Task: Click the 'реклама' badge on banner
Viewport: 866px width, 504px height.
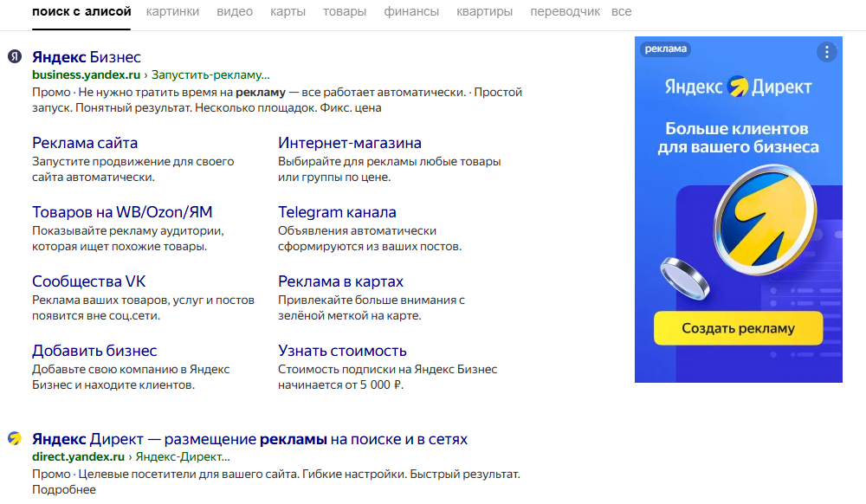Action: coord(665,48)
